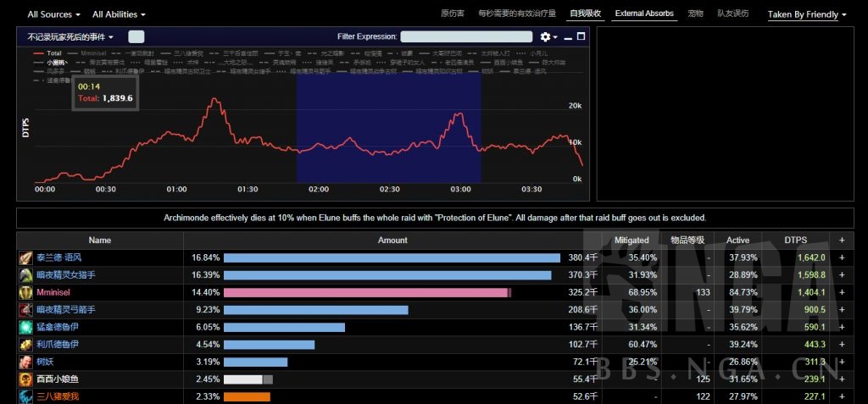Expand the 酉酉小娘鱼 row with its plus
The height and width of the screenshot is (404, 868).
[842, 379]
